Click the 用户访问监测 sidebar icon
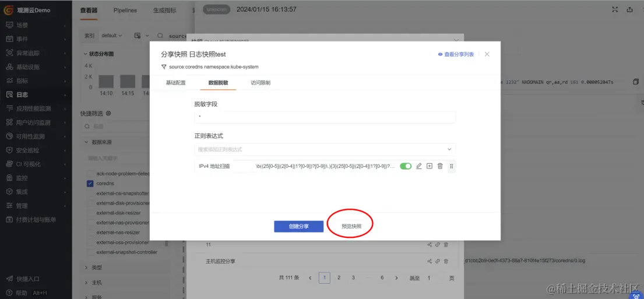This screenshot has width=644, height=299. tap(9, 122)
